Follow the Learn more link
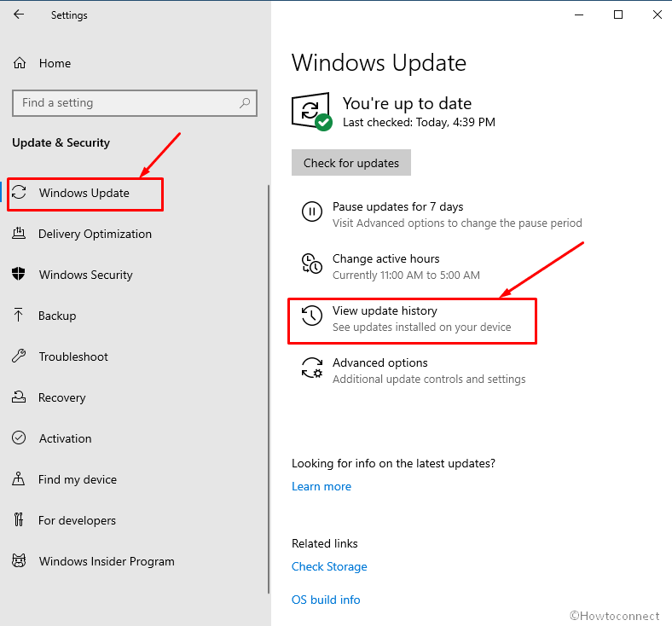672x626 pixels. coord(322,486)
